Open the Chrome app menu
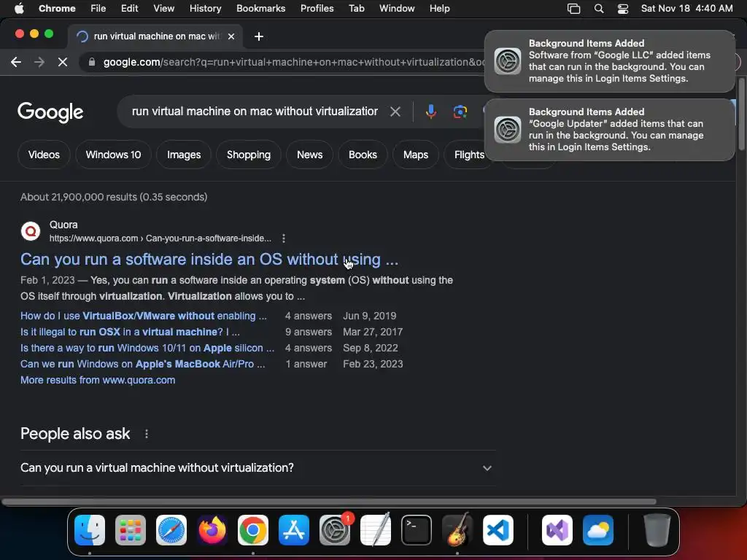The width and height of the screenshot is (747, 560). coord(57,9)
